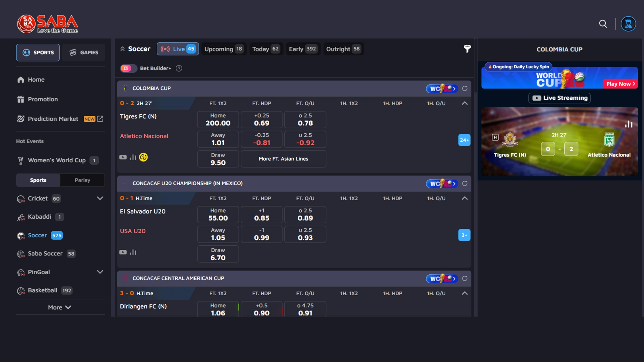The height and width of the screenshot is (362, 644).
Task: Open the user account avatar icon
Action: (628, 24)
